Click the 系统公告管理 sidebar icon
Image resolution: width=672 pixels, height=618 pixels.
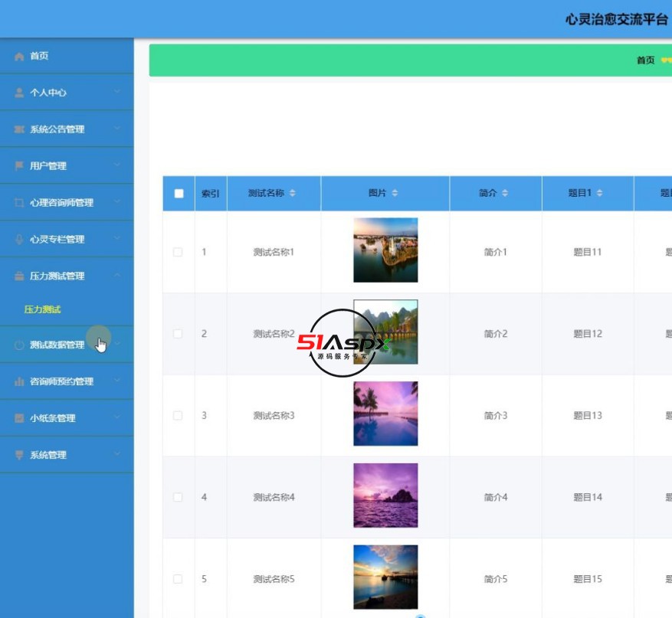tap(20, 129)
